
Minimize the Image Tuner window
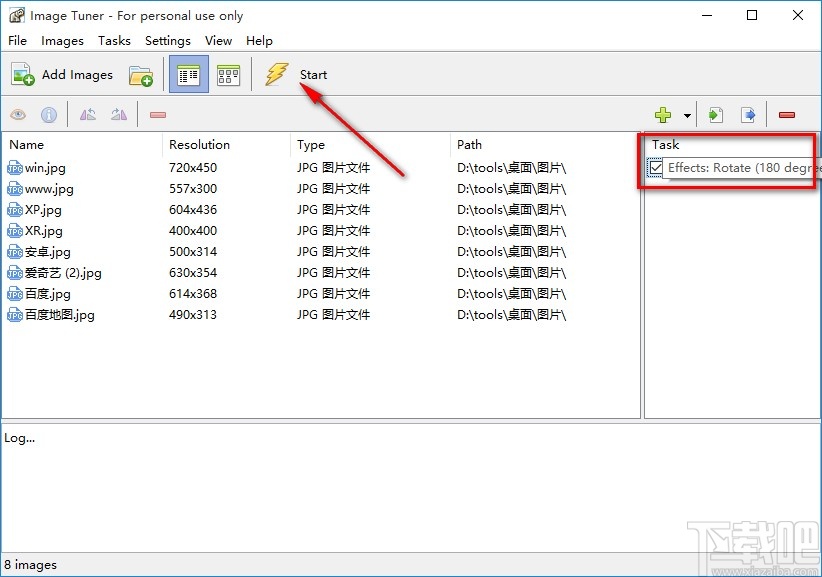click(x=707, y=15)
